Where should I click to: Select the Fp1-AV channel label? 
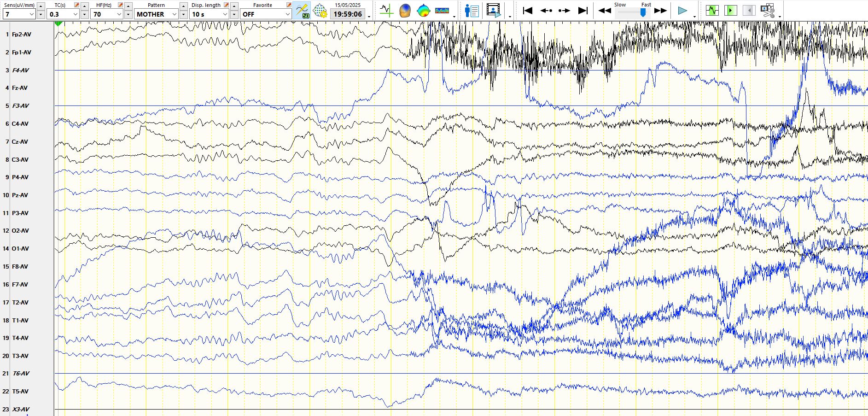tap(21, 53)
